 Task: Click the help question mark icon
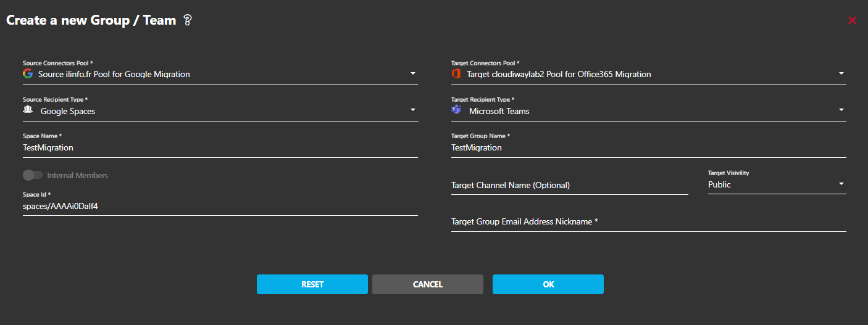tap(188, 20)
